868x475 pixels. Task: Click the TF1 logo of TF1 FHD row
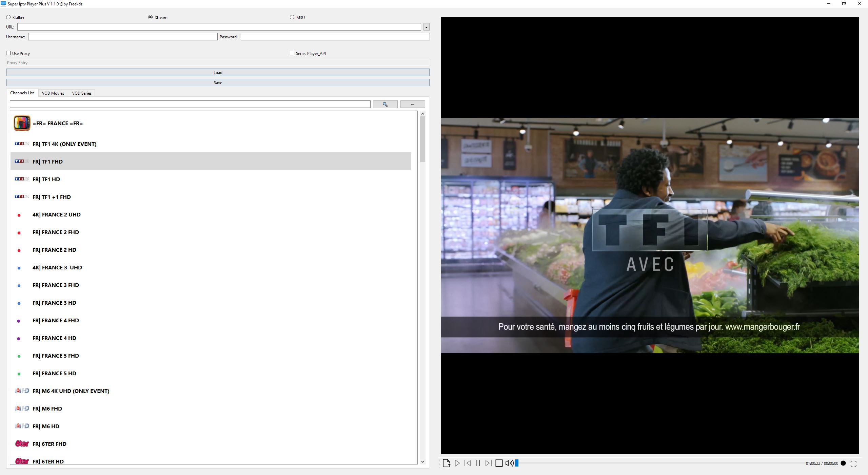(x=22, y=161)
